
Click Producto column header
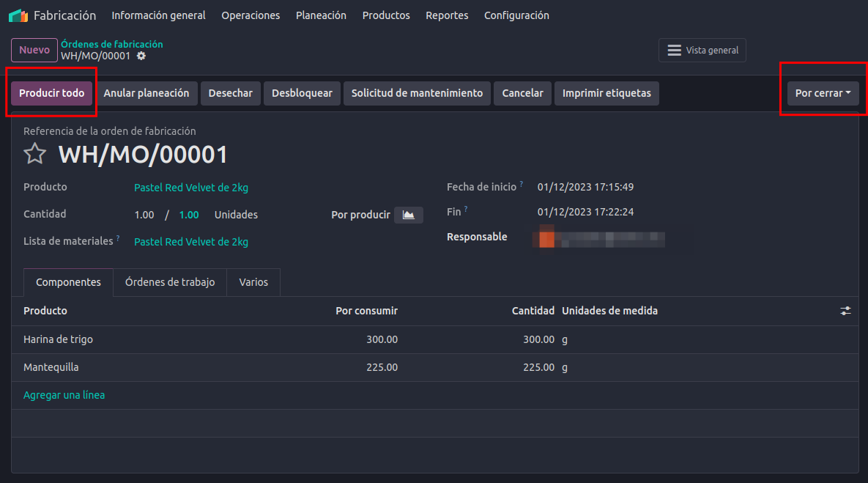(45, 311)
